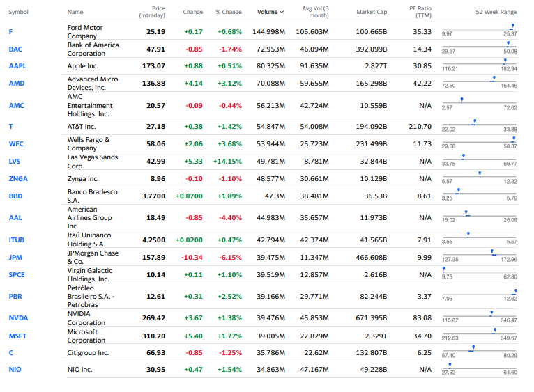This screenshot has height=392, width=534.
Task: Select the percent change -4.40%
Action: pos(230,217)
